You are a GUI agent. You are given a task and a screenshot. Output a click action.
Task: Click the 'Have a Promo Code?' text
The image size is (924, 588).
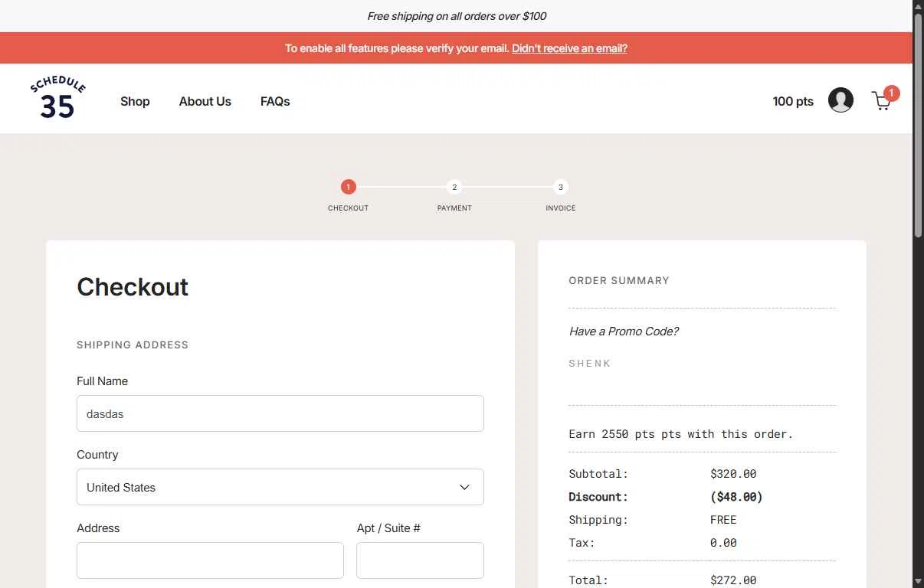[624, 331]
